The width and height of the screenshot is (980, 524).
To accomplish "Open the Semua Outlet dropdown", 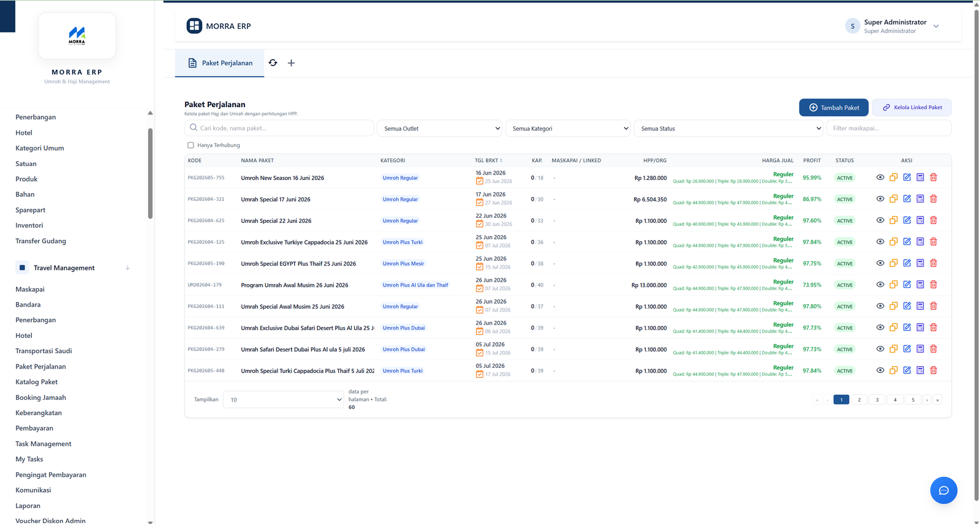I will click(x=440, y=129).
